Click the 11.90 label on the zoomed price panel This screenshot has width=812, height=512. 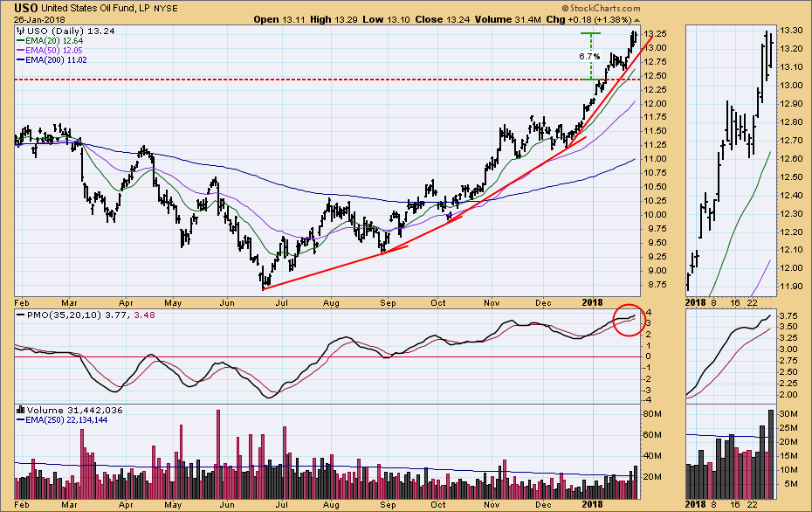(791, 287)
